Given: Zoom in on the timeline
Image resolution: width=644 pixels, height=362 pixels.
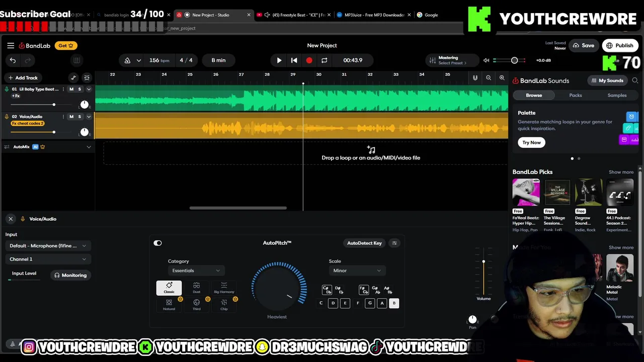Looking at the screenshot, I should (x=502, y=78).
